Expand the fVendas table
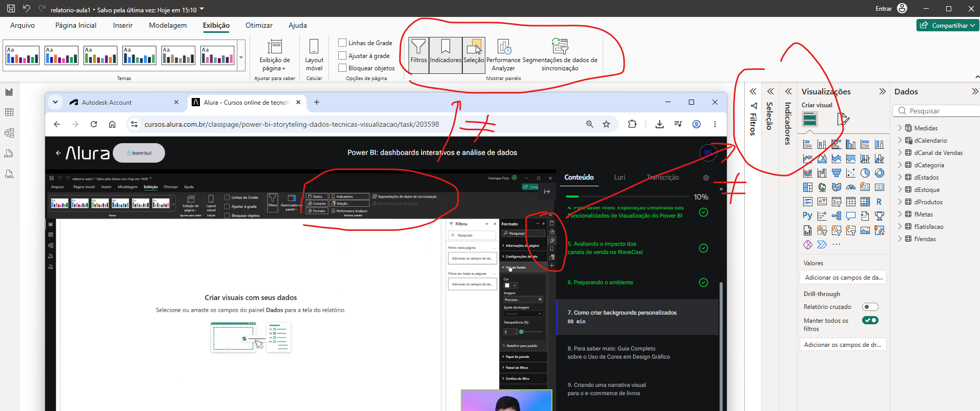980x411 pixels. pyautogui.click(x=900, y=239)
